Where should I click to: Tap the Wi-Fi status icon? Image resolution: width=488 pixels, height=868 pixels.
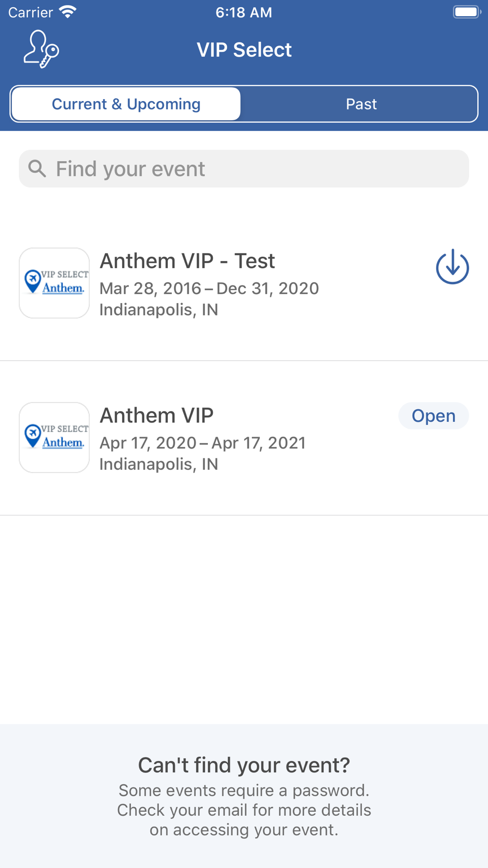[x=67, y=12]
